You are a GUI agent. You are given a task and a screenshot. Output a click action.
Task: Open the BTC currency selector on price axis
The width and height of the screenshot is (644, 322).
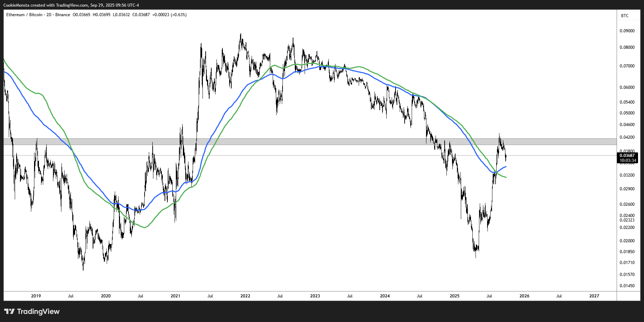625,16
